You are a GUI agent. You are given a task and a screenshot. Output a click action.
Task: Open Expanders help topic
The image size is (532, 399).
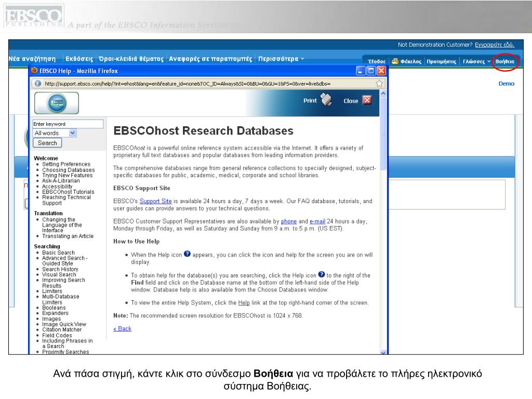point(55,313)
